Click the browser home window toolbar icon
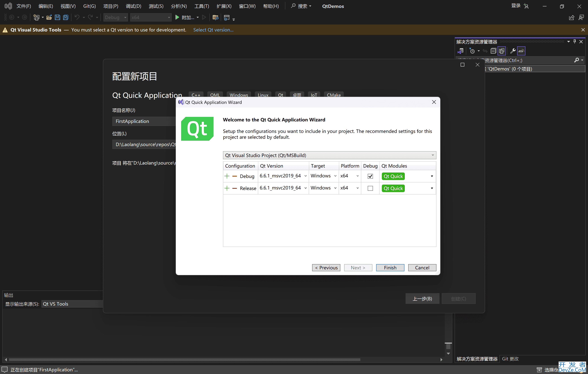Viewport: 588px width, 374px height. click(x=227, y=17)
